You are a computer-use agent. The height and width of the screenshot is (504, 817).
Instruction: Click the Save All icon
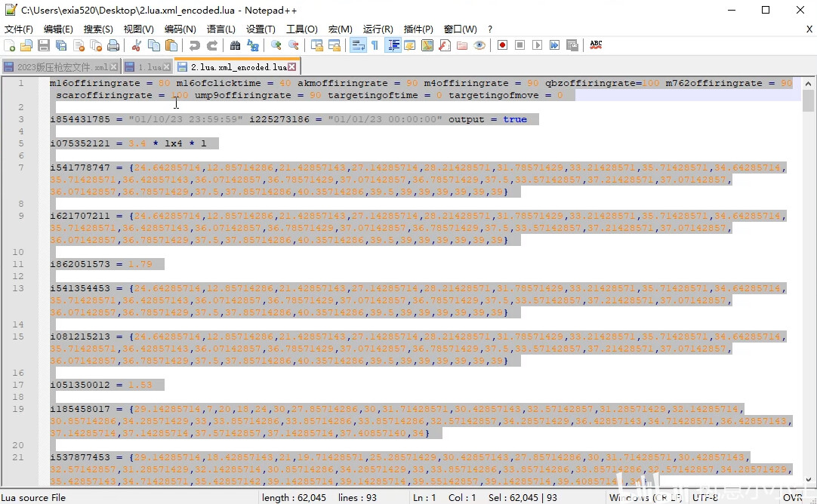[61, 45]
